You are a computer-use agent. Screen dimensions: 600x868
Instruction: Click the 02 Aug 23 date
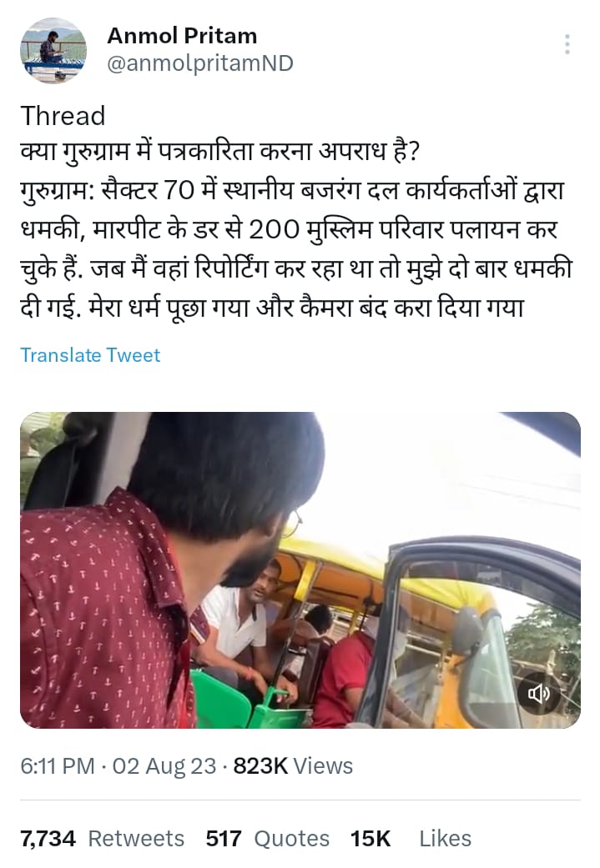coord(164,766)
